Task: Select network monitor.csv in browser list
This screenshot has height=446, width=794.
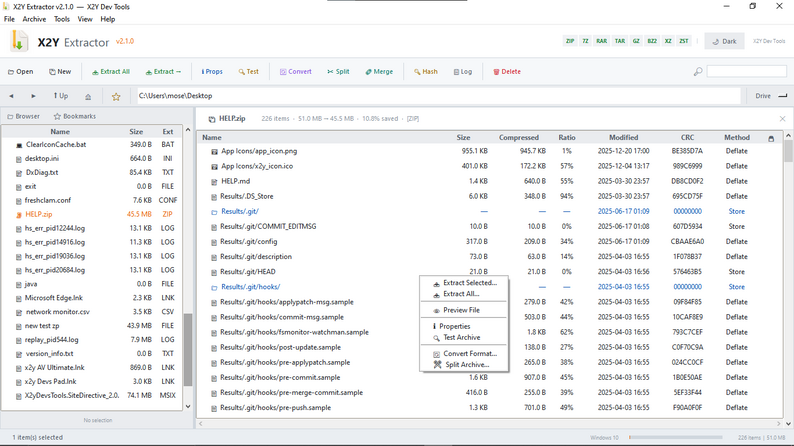Action: click(92, 312)
